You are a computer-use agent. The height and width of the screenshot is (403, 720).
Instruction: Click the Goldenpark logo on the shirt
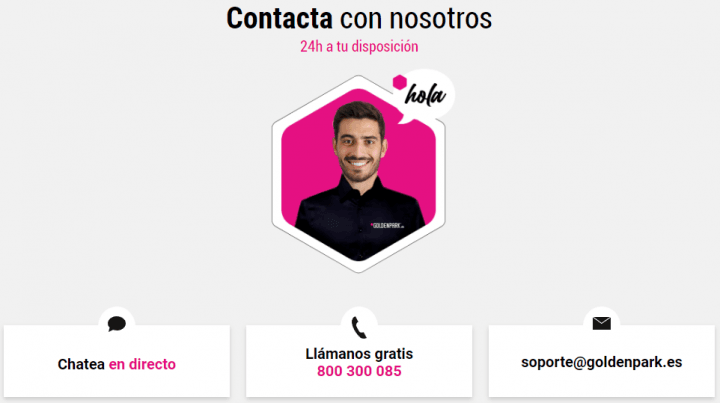coord(387,225)
